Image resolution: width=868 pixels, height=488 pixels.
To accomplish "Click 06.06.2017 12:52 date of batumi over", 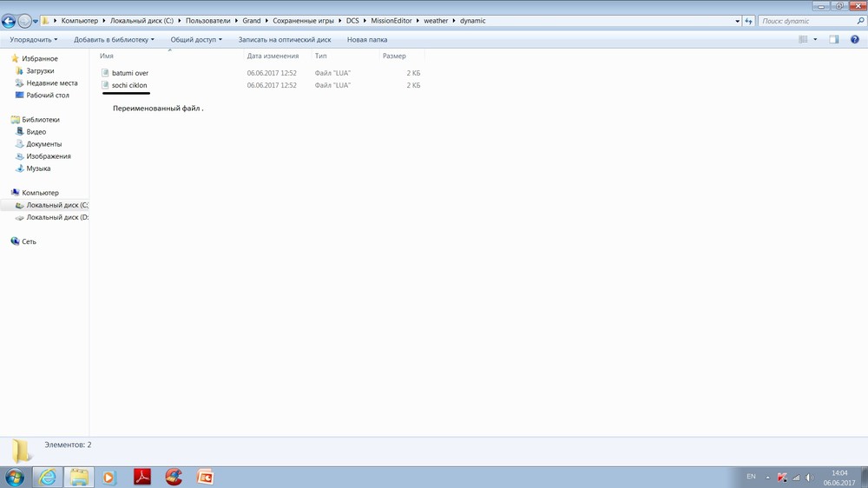I will click(x=272, y=73).
